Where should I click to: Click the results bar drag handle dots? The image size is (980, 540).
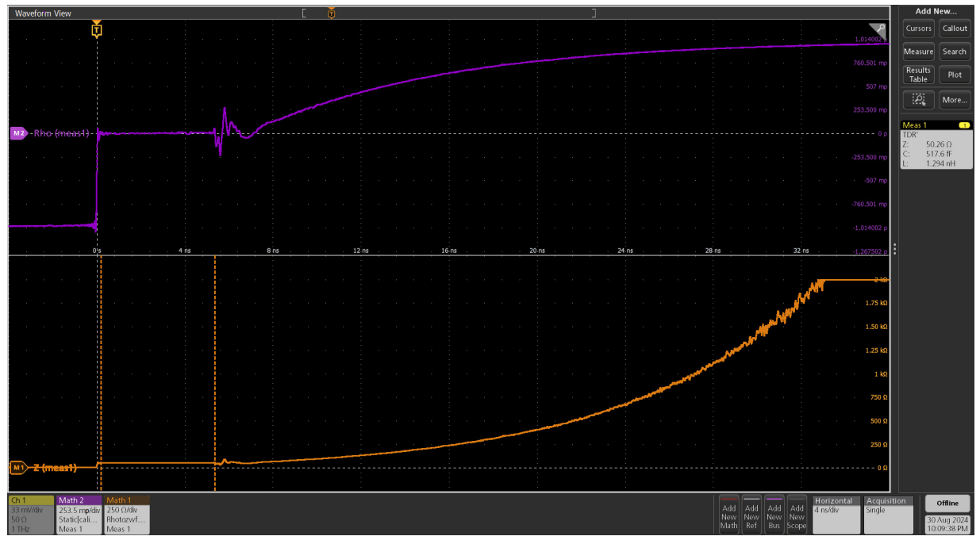[x=894, y=249]
